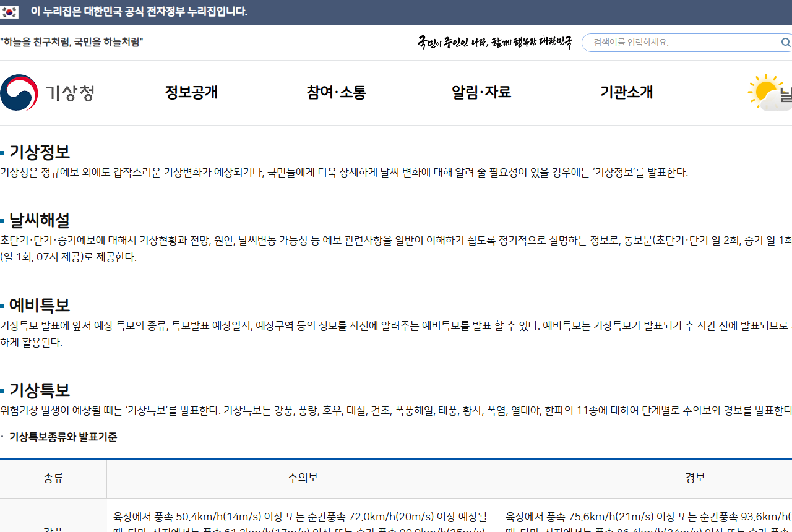Click the 기상정보 section heading

[40, 152]
